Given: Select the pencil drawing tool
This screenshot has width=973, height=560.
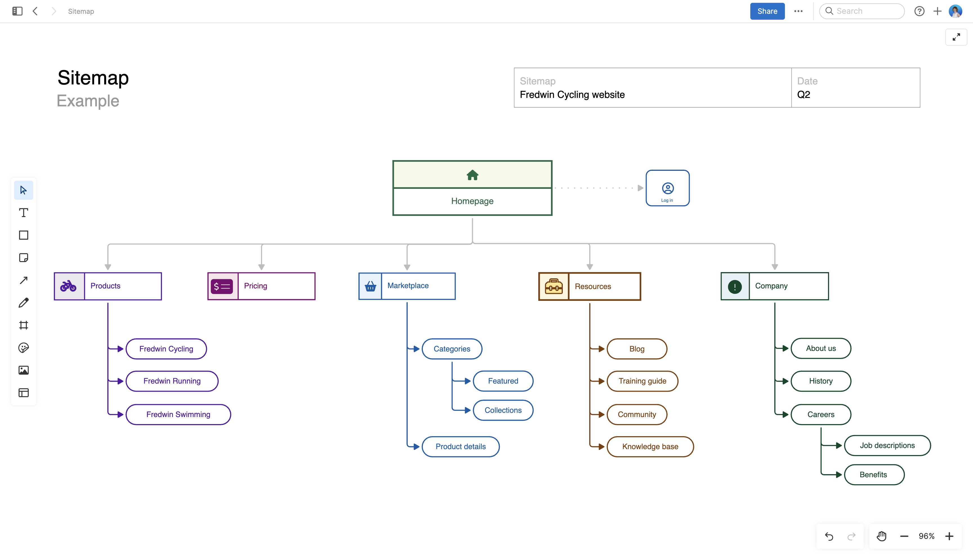Looking at the screenshot, I should (23, 303).
